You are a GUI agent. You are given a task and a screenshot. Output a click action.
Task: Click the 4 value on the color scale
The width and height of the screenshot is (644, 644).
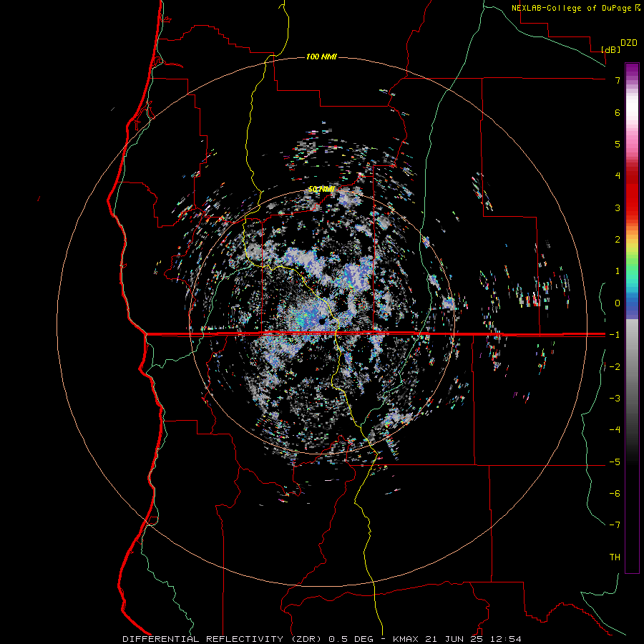(x=618, y=176)
